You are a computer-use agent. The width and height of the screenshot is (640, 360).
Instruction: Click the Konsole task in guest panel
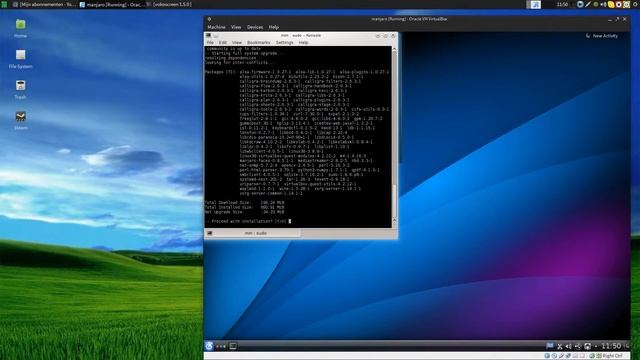[x=233, y=346]
